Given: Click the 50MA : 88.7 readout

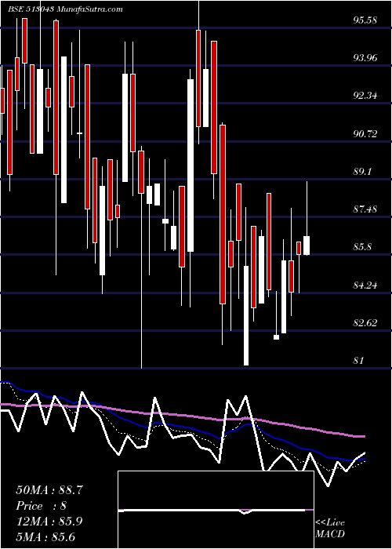Looking at the screenshot, I should [49, 490].
